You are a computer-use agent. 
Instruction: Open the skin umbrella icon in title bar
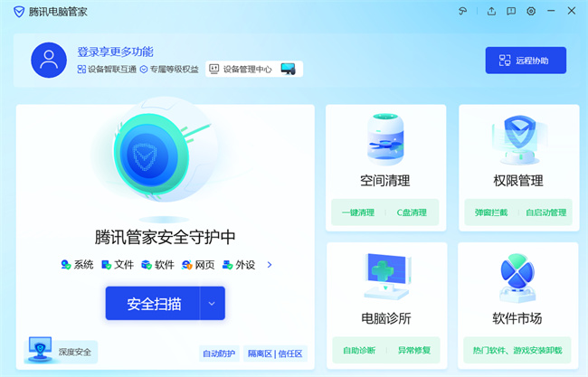[462, 12]
